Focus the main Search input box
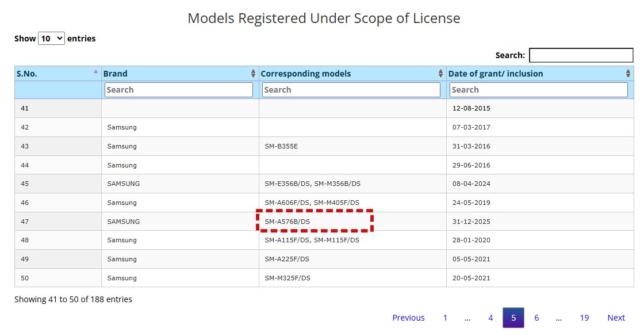This screenshot has width=644, height=335. point(581,55)
